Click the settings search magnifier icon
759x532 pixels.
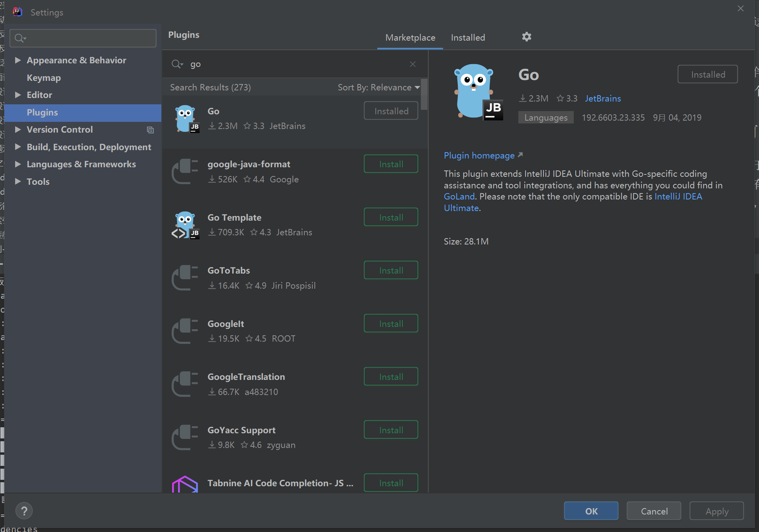pos(20,38)
